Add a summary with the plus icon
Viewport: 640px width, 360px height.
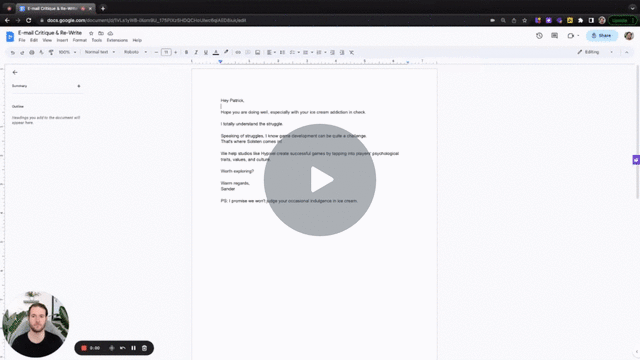point(79,86)
